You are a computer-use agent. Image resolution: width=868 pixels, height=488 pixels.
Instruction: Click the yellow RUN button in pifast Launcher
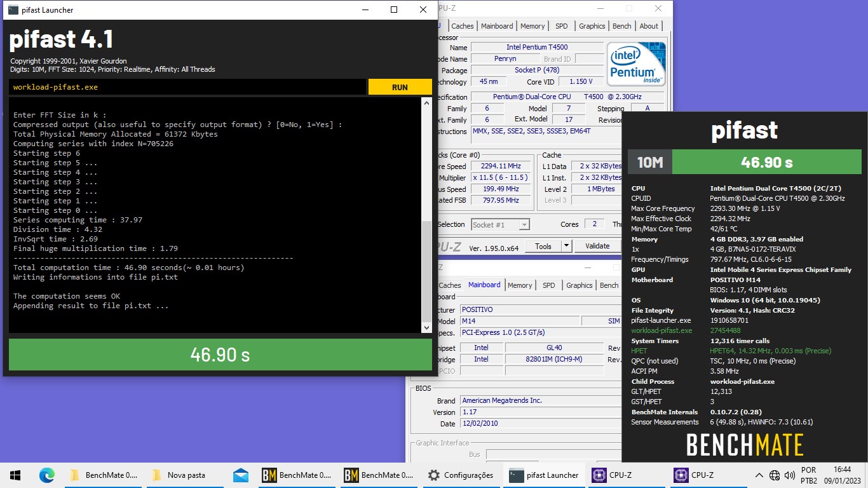click(400, 87)
